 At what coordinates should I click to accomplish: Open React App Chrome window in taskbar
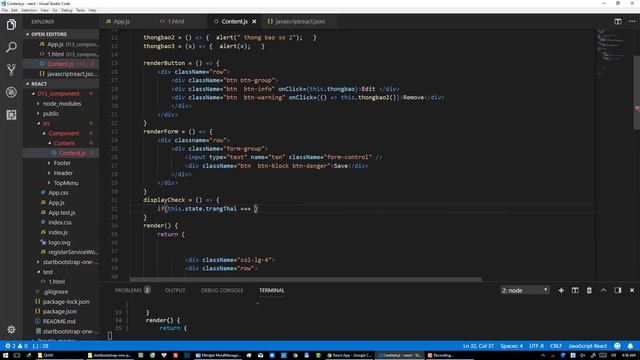[349, 355]
